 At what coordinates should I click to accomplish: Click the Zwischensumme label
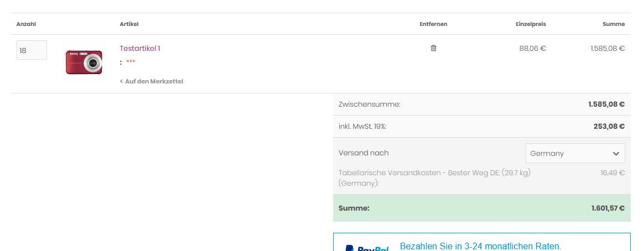[369, 104]
